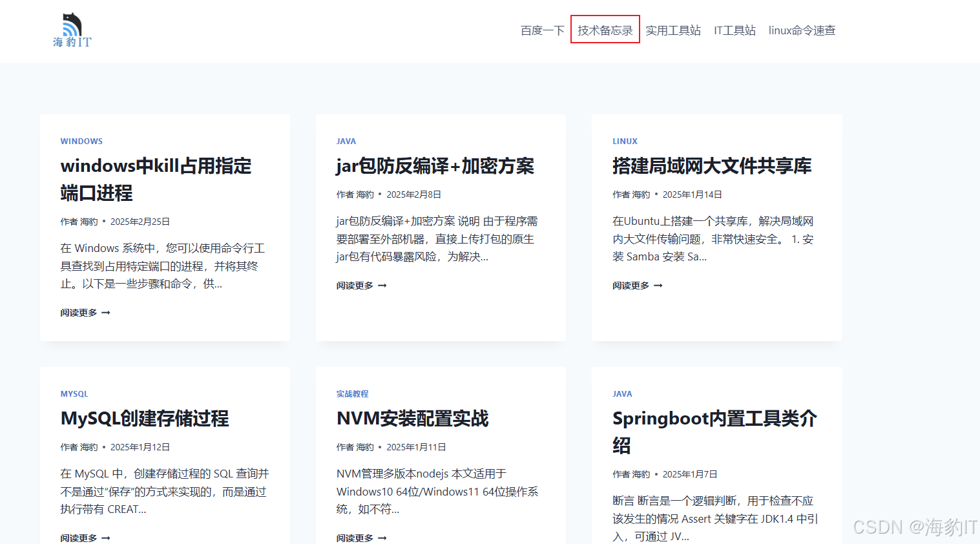Open the LINUX category tag
Screen dimensions: 980x544
pyautogui.click(x=625, y=141)
